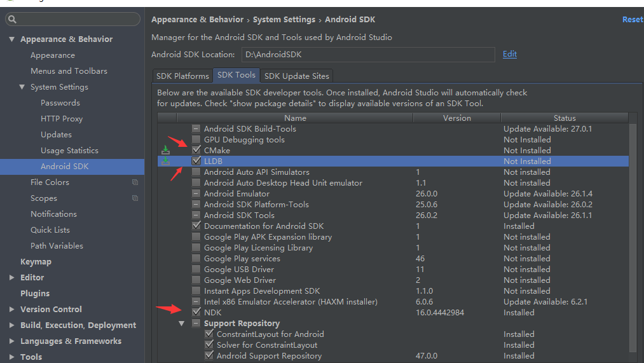
Task: Open the Updates settings page
Action: [56, 135]
